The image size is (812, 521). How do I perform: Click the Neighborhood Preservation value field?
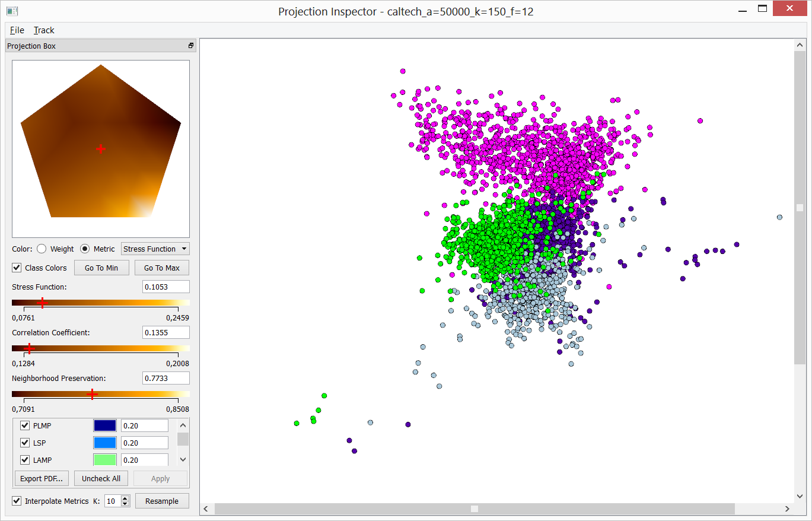[x=165, y=378]
